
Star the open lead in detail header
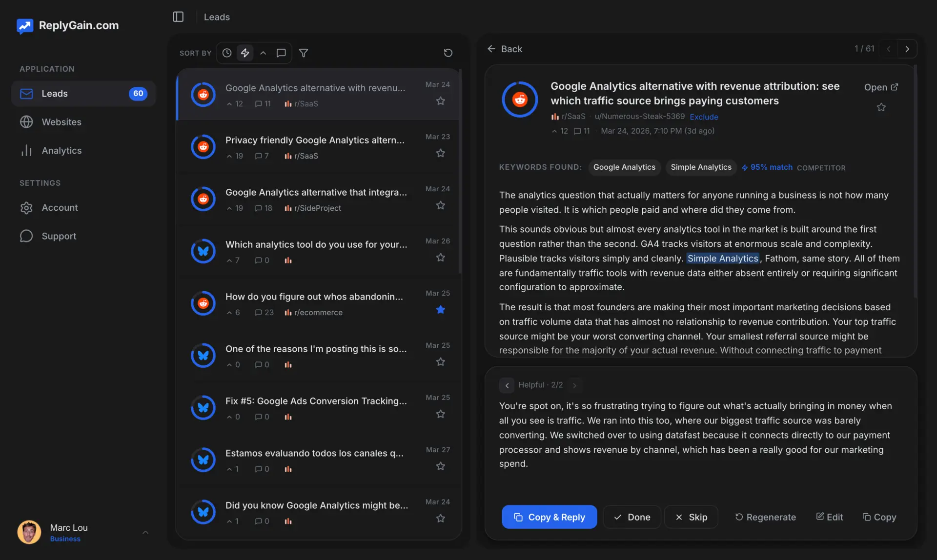(881, 107)
